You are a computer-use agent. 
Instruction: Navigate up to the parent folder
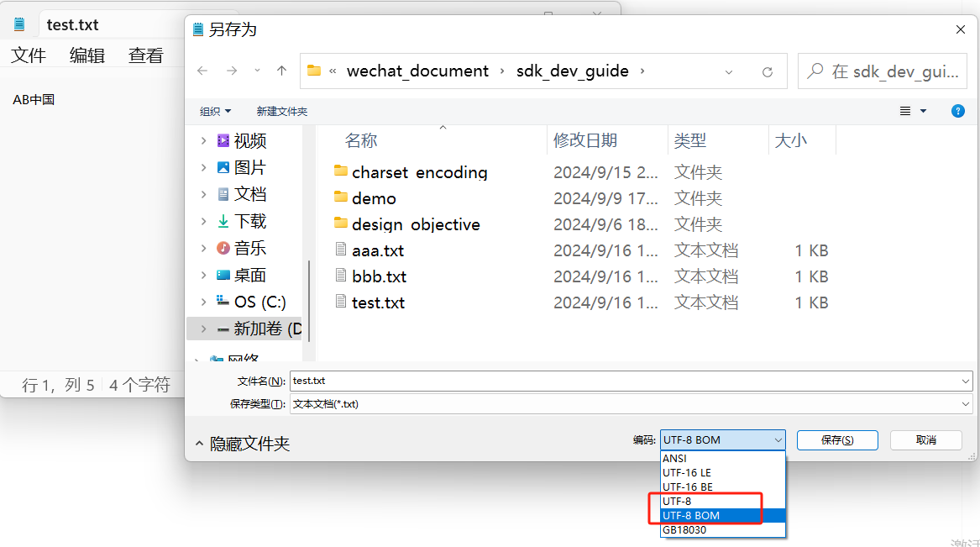(281, 71)
